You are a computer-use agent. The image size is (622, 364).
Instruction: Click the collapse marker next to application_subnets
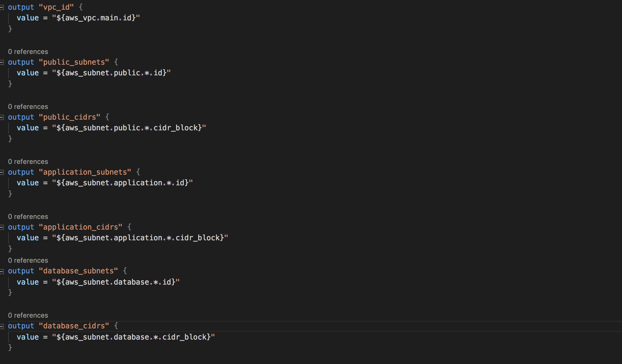(x=2, y=172)
